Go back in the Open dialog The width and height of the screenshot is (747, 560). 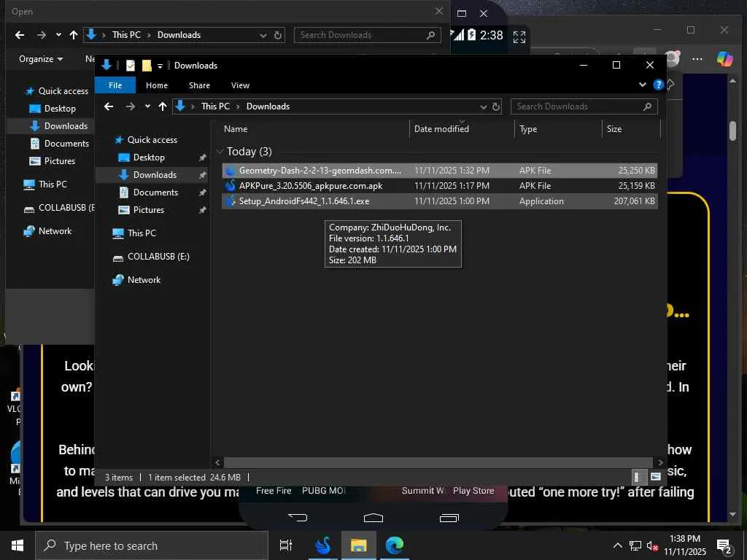point(20,35)
